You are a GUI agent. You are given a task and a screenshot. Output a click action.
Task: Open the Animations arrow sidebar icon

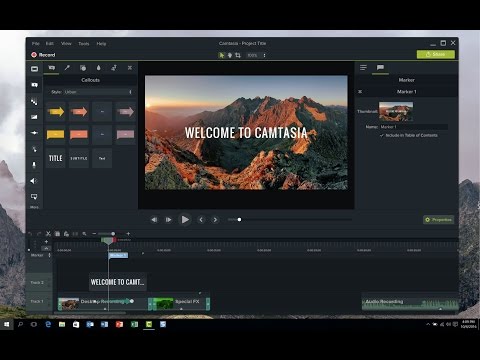[34, 133]
